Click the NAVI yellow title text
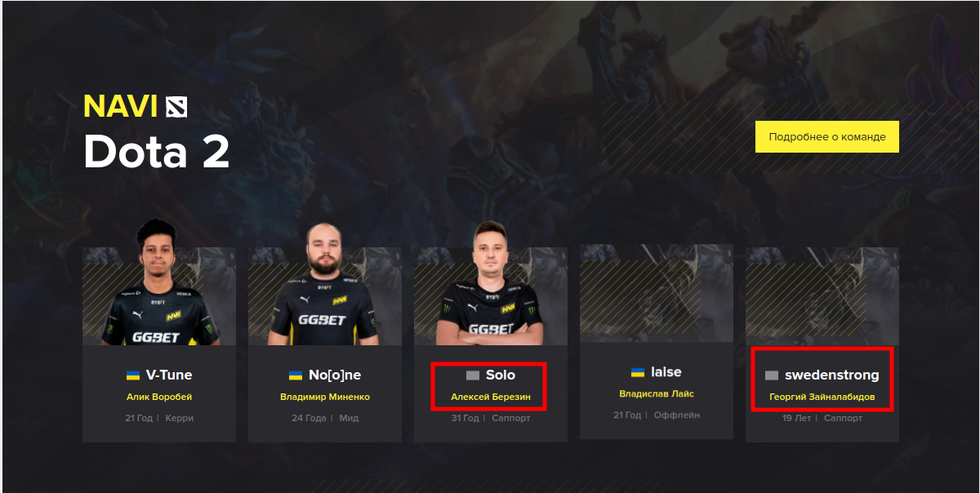Image resolution: width=980 pixels, height=493 pixels. (121, 107)
